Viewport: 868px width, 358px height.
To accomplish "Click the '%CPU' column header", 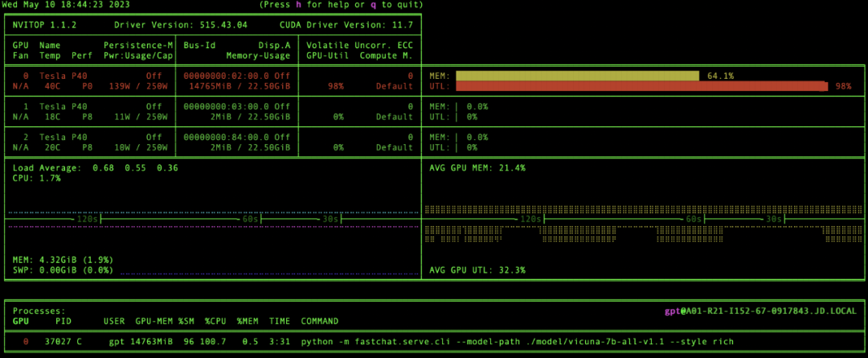I will (215, 322).
